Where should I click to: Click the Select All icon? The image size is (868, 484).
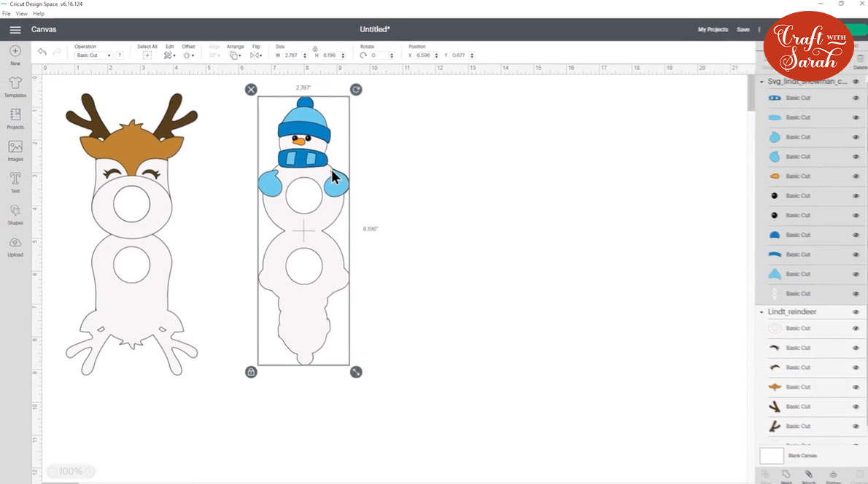(147, 55)
